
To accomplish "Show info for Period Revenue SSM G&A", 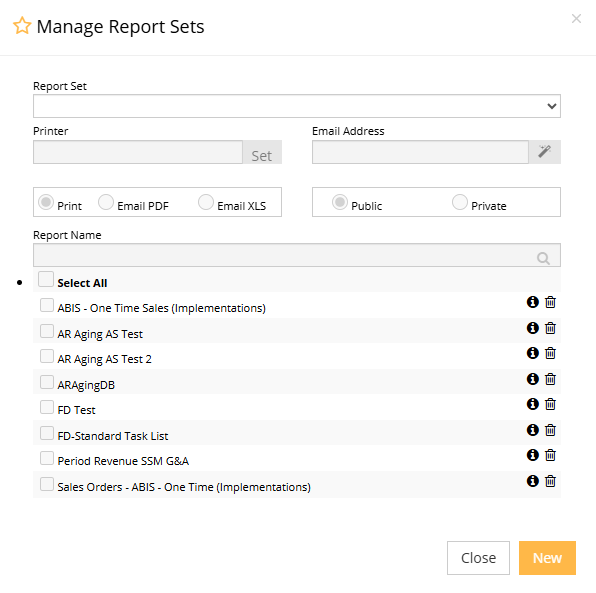I will 533,455.
